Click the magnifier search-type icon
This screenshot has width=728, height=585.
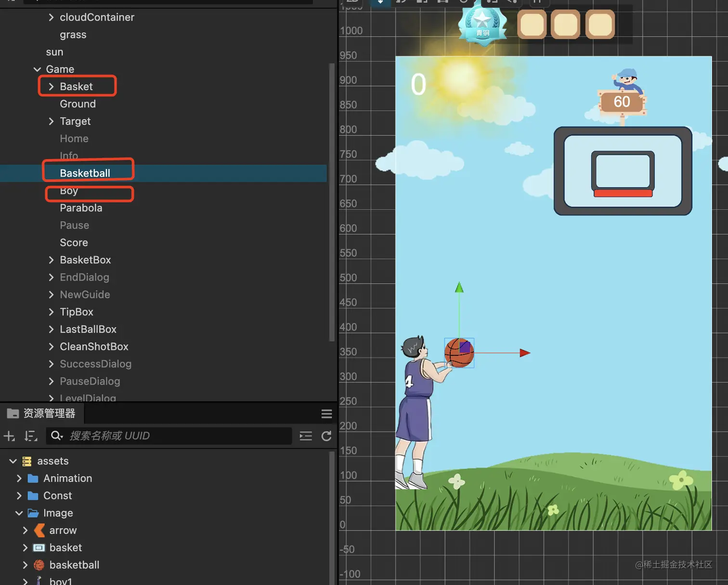pos(57,436)
